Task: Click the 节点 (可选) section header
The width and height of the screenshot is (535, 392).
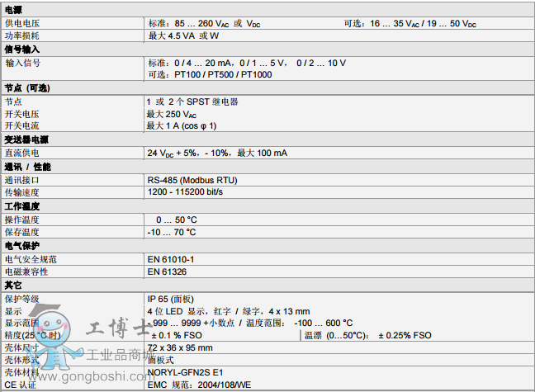Action: 27,88
